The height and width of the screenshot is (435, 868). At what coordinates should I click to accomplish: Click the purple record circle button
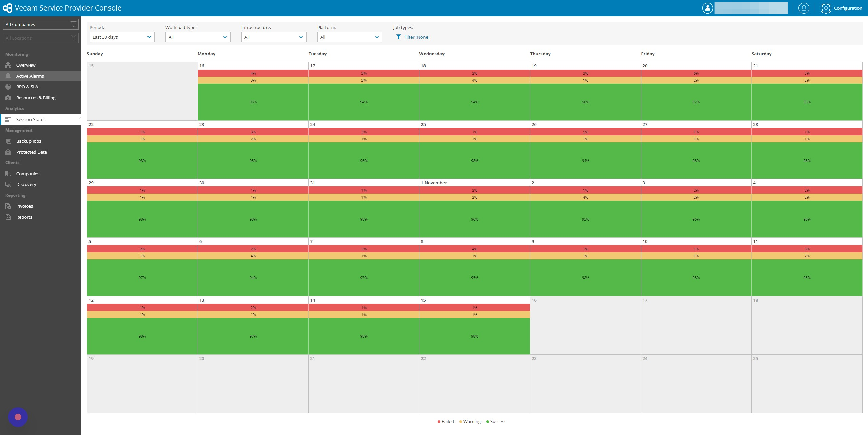tap(18, 417)
